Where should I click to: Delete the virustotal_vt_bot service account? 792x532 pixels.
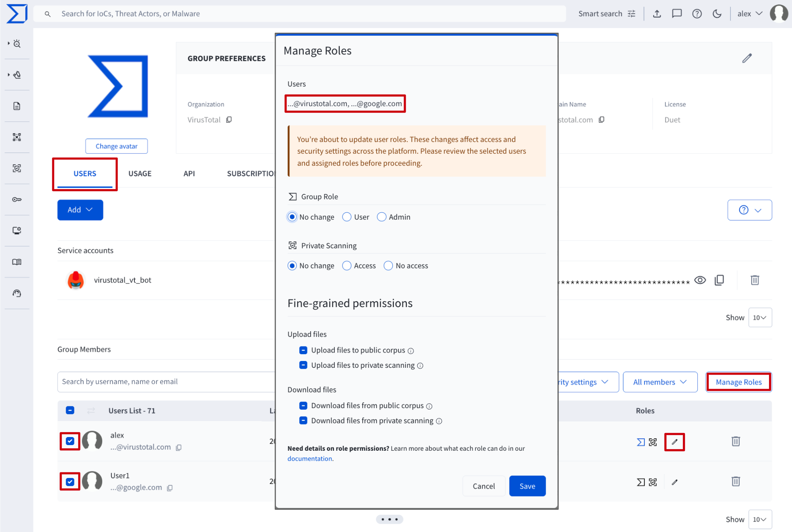pyautogui.click(x=755, y=280)
